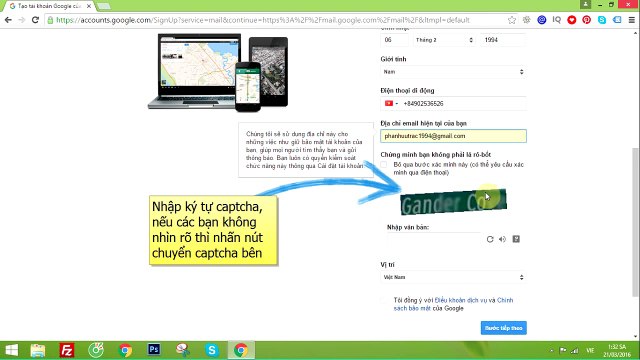Open Photoshop from the taskbar
640x360 pixels.
click(154, 350)
